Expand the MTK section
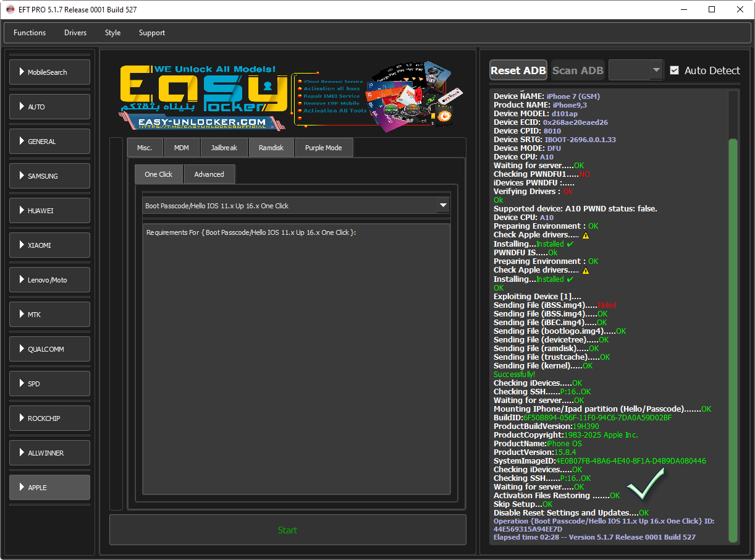 (50, 315)
